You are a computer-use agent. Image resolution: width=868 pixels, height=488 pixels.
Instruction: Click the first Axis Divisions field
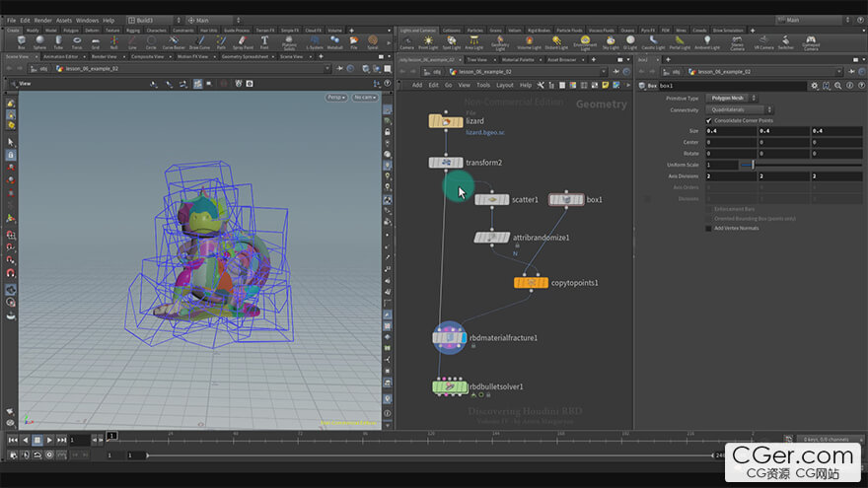coord(730,175)
